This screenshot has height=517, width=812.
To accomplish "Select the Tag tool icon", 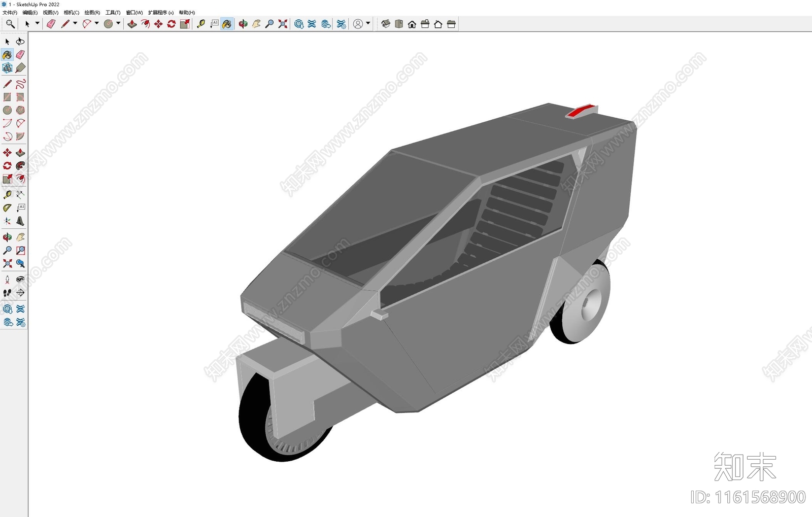I will (20, 68).
